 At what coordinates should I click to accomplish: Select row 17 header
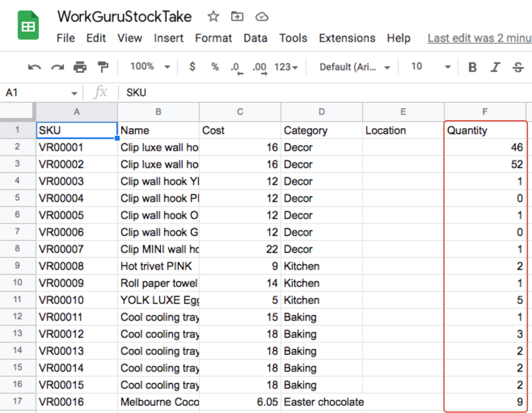[x=17, y=401]
